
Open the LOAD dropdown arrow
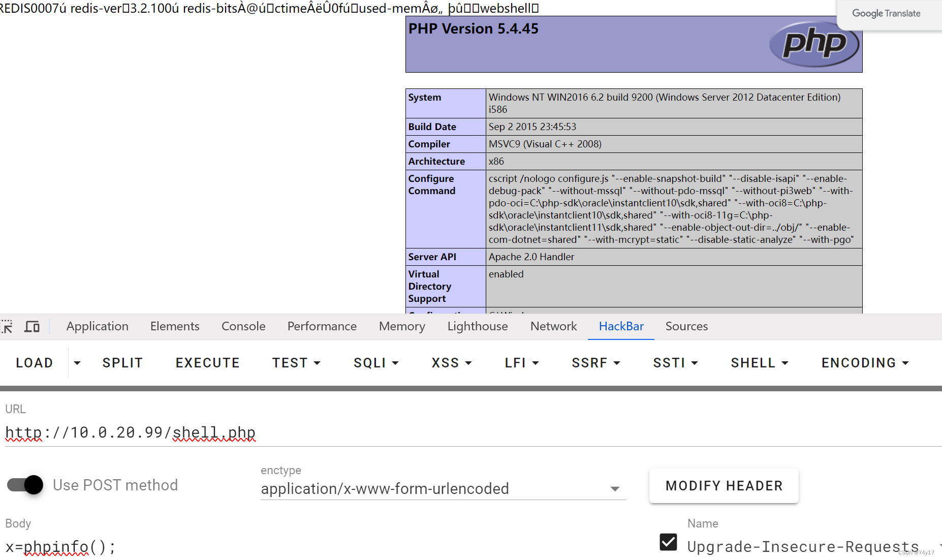(x=77, y=363)
